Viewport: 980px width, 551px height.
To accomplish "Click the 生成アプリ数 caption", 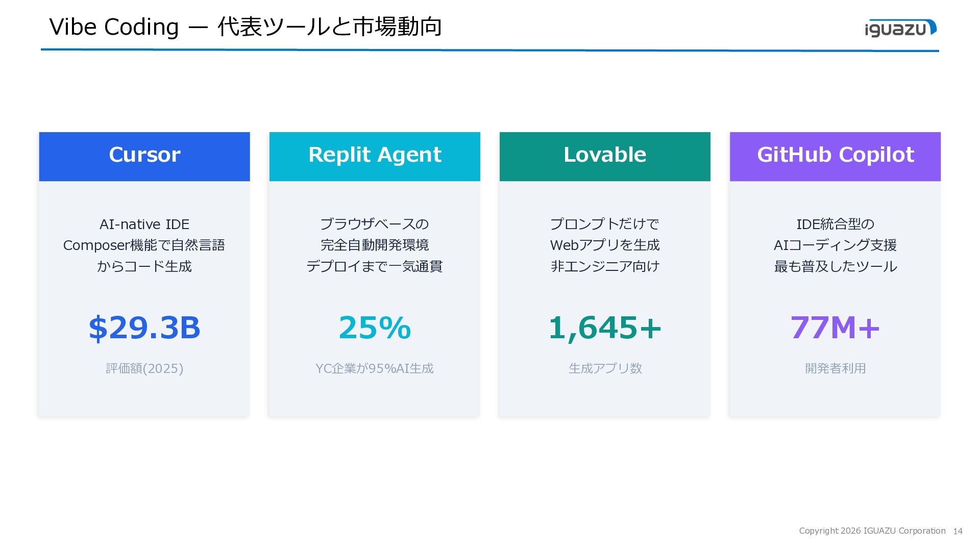I will tap(605, 368).
